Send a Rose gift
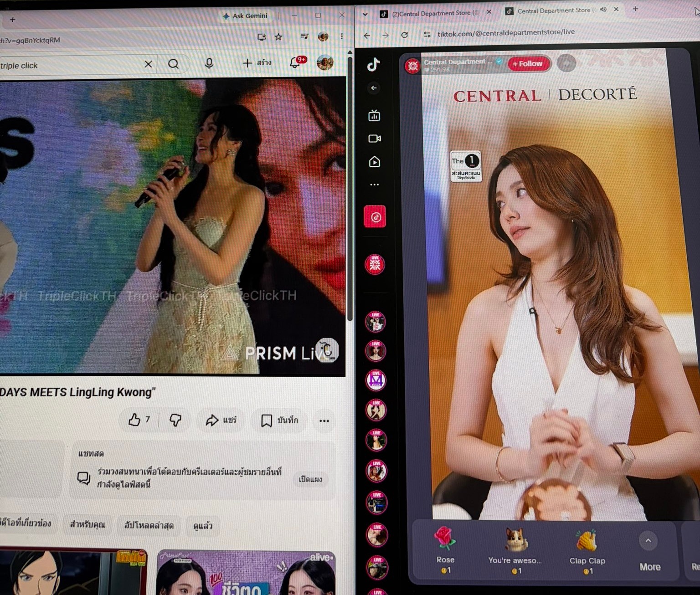 (x=445, y=550)
